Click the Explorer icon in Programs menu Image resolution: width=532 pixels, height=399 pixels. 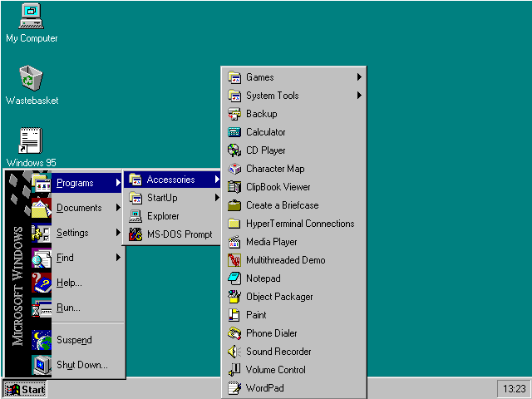tap(135, 216)
